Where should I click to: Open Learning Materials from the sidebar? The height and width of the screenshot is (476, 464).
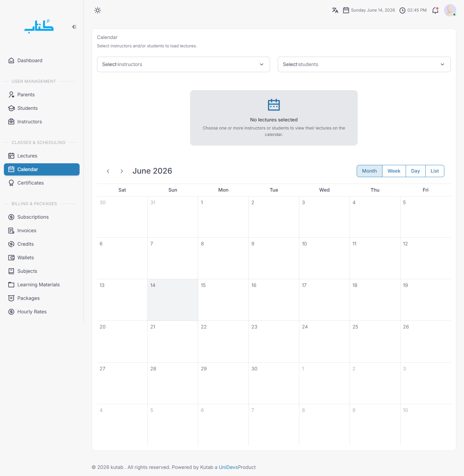[x=42, y=285]
